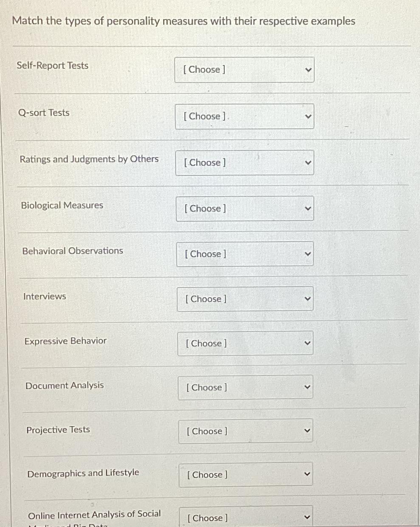Image resolution: width=420 pixels, height=527 pixels.
Task: Open the Q-sort Tests Choose dropdown
Action: [244, 116]
